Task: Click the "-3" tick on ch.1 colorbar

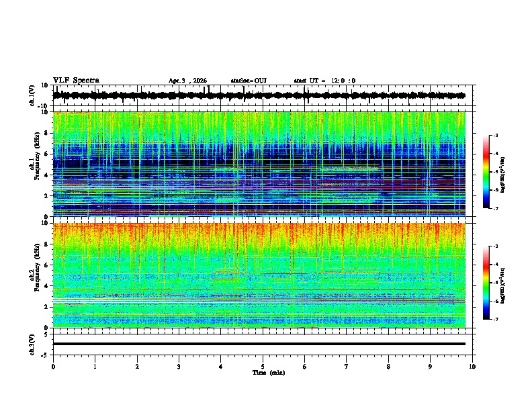Action: click(x=495, y=135)
